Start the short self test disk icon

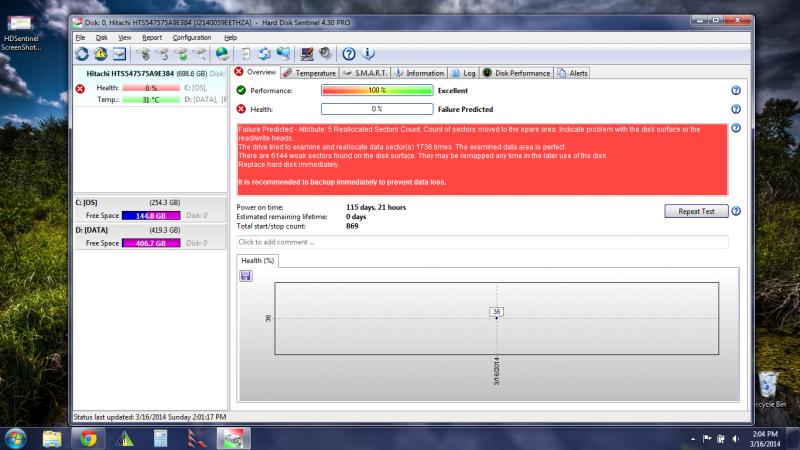tap(144, 54)
